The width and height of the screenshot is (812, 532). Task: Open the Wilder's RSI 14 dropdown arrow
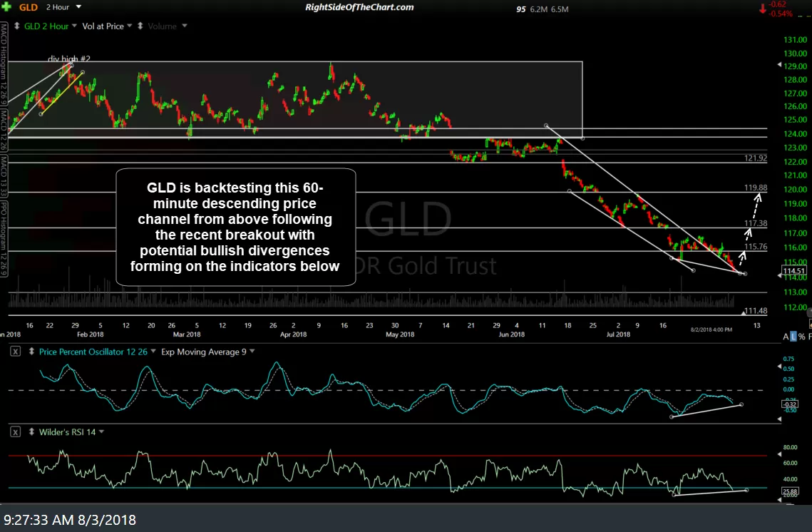click(101, 431)
